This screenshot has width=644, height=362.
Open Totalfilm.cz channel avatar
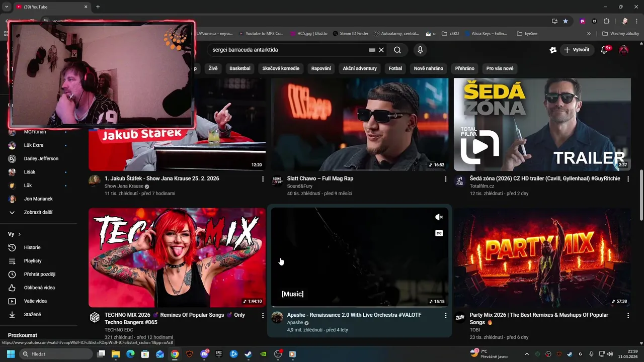pyautogui.click(x=460, y=181)
